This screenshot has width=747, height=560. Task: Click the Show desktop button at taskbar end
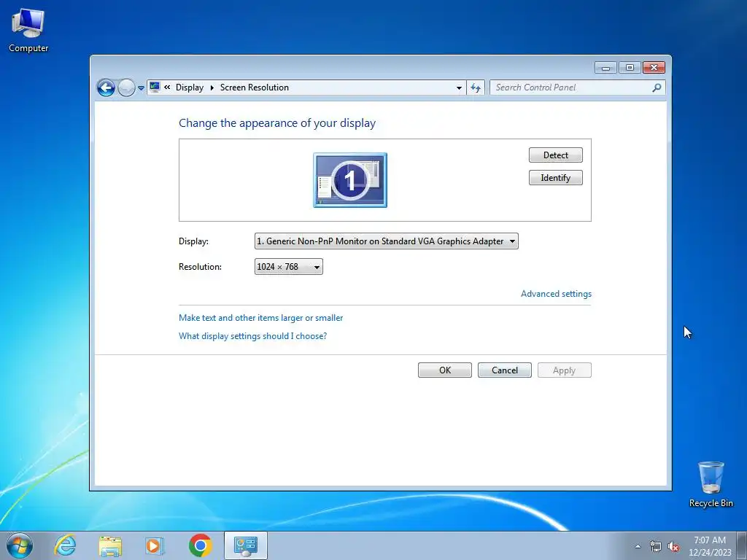pos(742,545)
